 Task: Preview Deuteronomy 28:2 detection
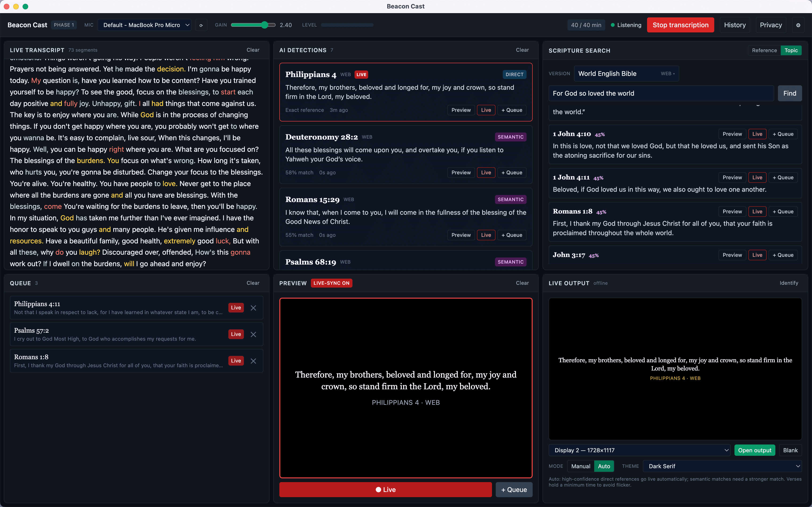tap(461, 172)
